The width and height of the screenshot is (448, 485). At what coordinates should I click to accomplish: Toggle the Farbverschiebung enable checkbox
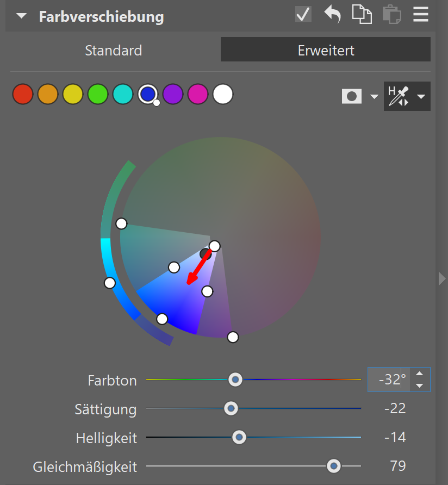303,15
